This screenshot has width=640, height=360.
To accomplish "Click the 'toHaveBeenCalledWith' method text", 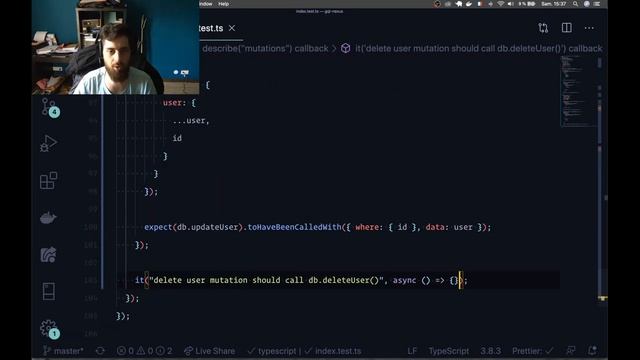I will [294, 227].
